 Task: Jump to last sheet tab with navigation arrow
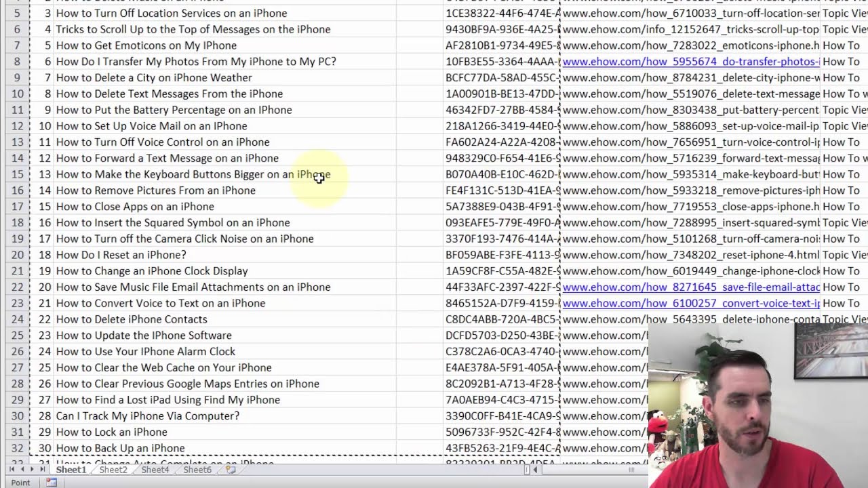(x=43, y=469)
